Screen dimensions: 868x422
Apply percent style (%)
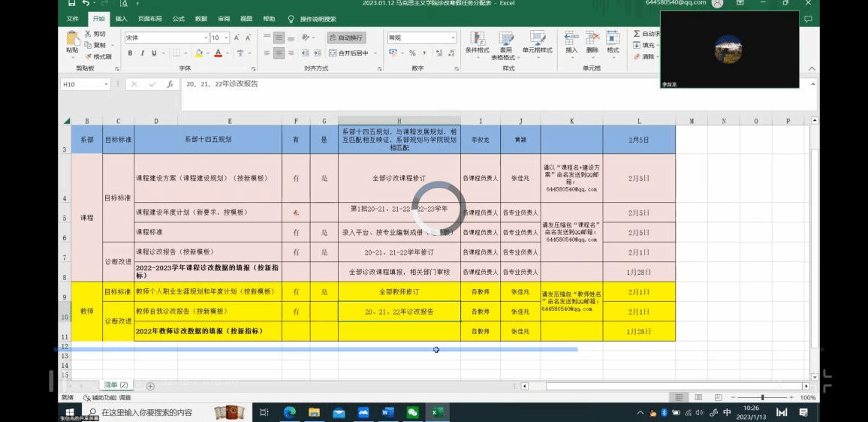pos(412,53)
